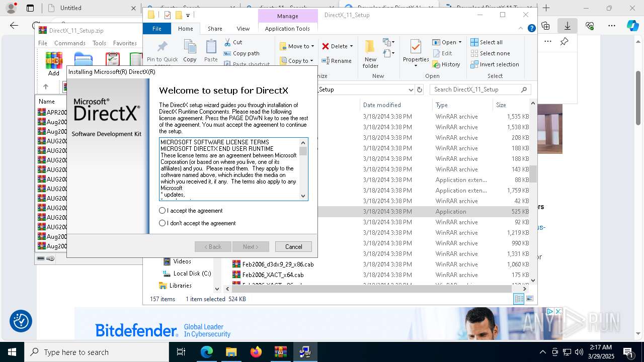Click Copy path in the ribbon
The image size is (644, 362).
[x=242, y=53]
